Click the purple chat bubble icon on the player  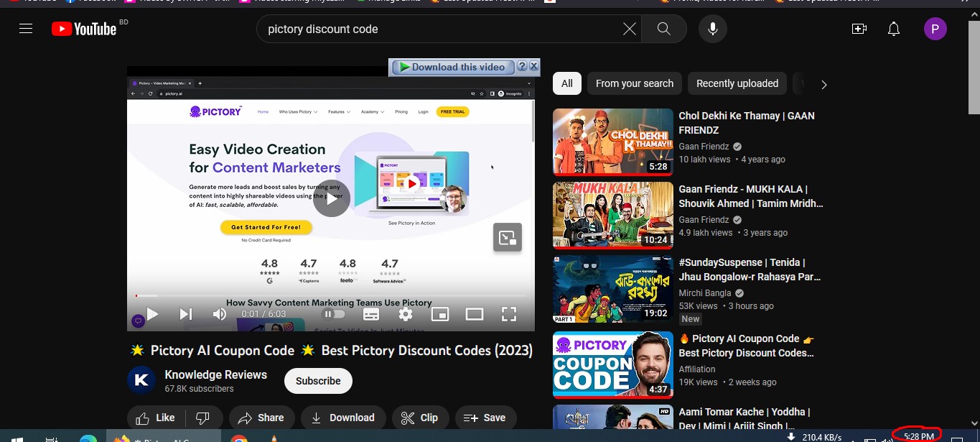138,321
